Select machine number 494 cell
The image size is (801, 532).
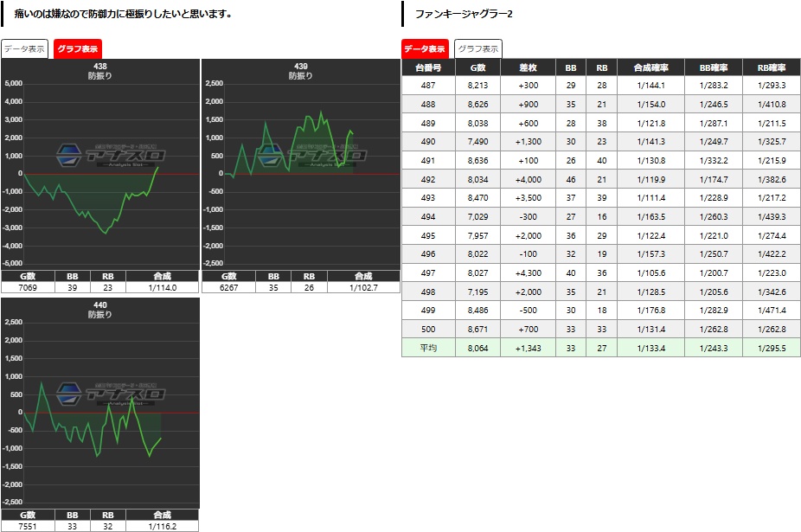(x=428, y=216)
